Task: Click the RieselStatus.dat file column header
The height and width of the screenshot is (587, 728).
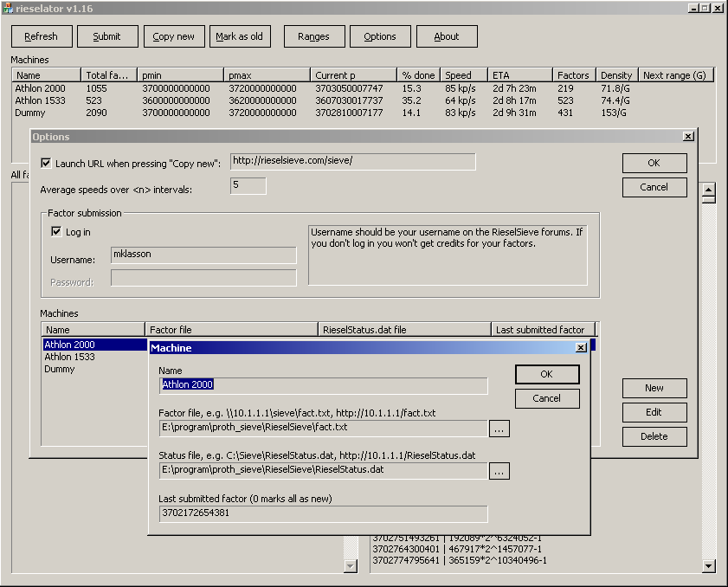Action: click(404, 330)
